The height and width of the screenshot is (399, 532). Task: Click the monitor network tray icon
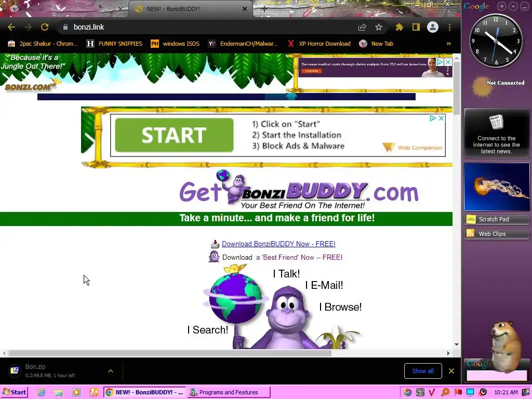(x=470, y=392)
